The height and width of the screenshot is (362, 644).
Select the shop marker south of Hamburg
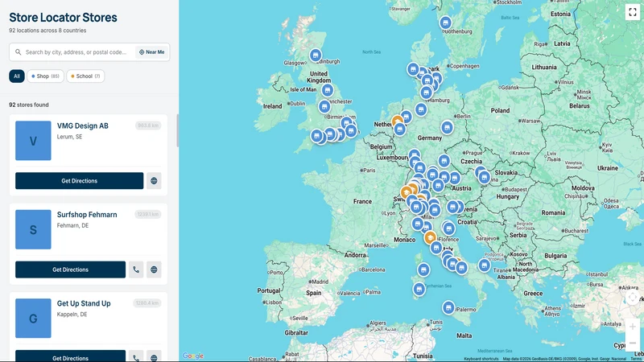point(421,109)
